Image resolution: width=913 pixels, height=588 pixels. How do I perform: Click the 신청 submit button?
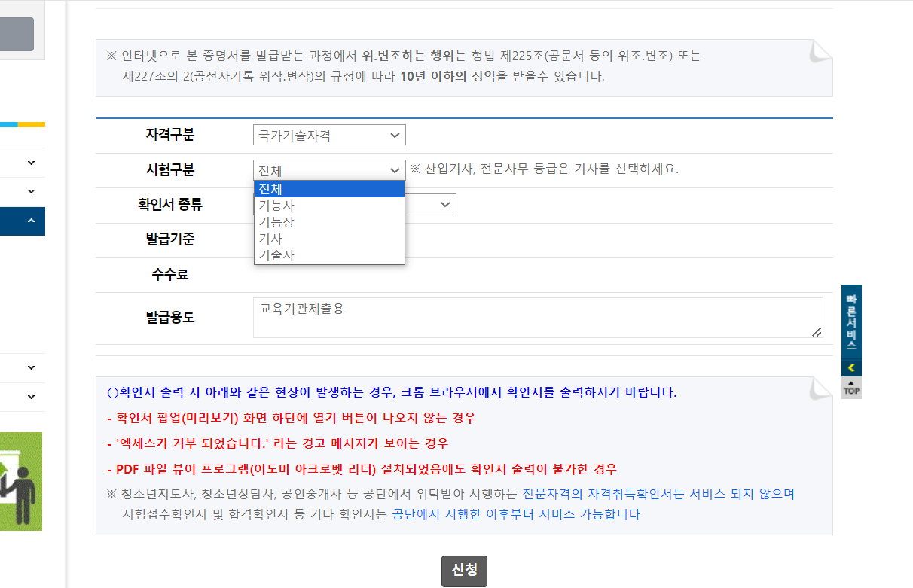coord(464,571)
